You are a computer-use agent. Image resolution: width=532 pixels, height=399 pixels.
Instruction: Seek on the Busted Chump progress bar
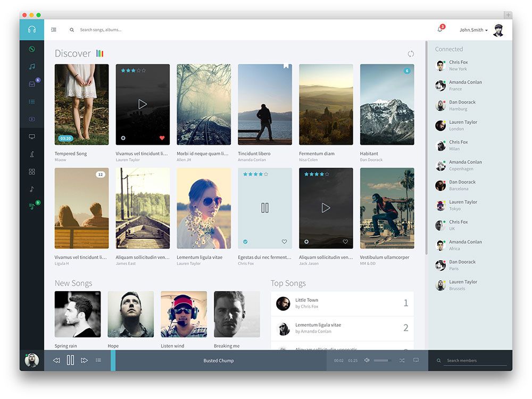click(219, 360)
